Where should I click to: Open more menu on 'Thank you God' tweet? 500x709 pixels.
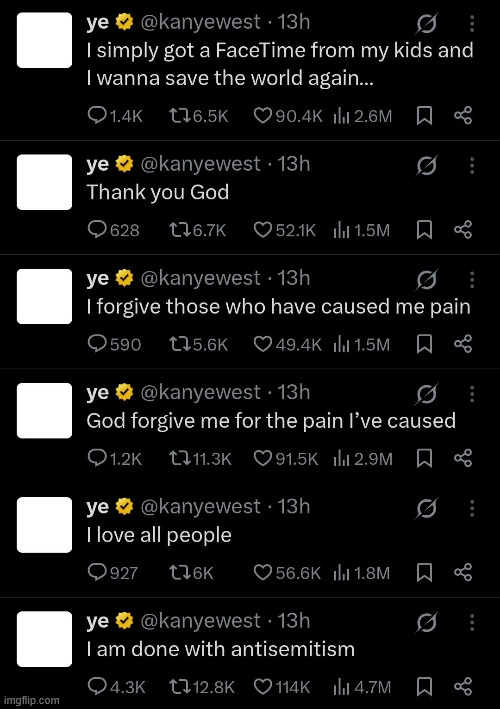click(x=472, y=165)
